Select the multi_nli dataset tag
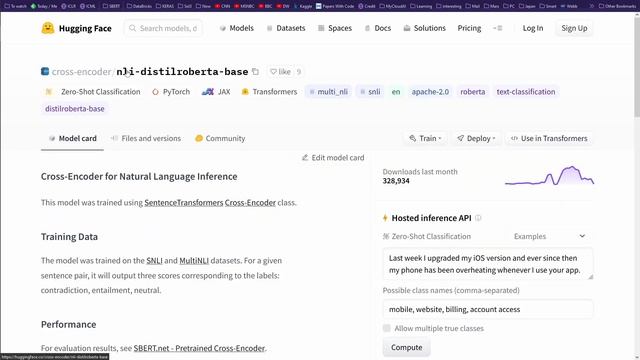The height and width of the screenshot is (360, 640). click(x=329, y=92)
